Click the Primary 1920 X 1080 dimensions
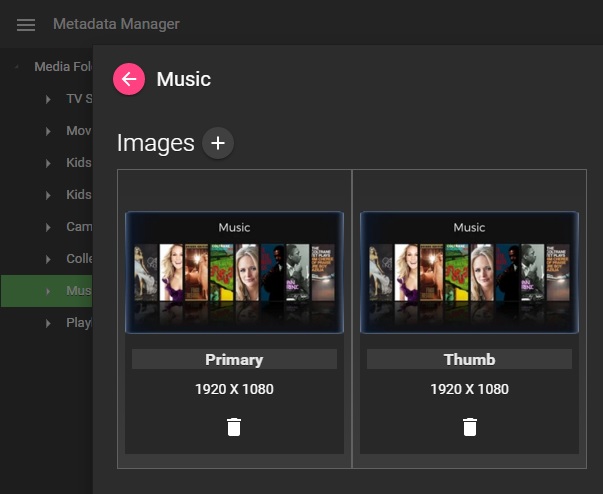Viewport: 603px width, 494px height. click(x=234, y=389)
